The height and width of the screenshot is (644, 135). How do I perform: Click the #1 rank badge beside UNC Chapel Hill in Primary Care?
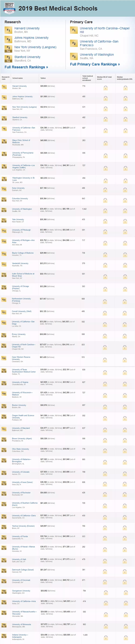click(x=74, y=30)
